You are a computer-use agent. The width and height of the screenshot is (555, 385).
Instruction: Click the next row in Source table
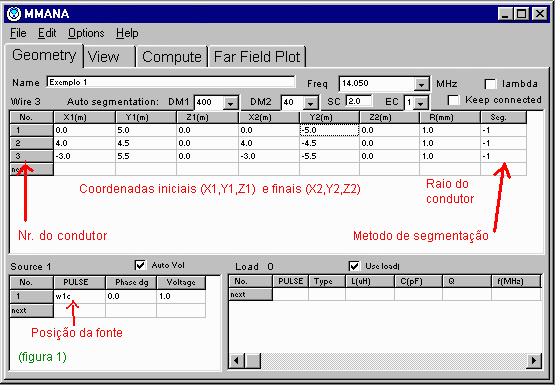tap(32, 310)
